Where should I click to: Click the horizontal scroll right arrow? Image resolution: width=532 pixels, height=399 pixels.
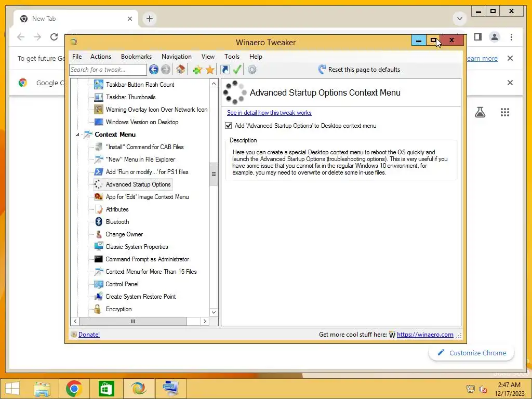click(205, 321)
